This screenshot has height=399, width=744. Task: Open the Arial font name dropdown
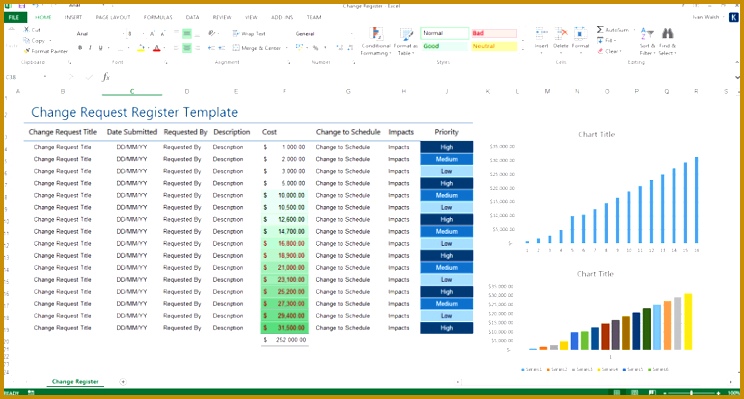(123, 34)
